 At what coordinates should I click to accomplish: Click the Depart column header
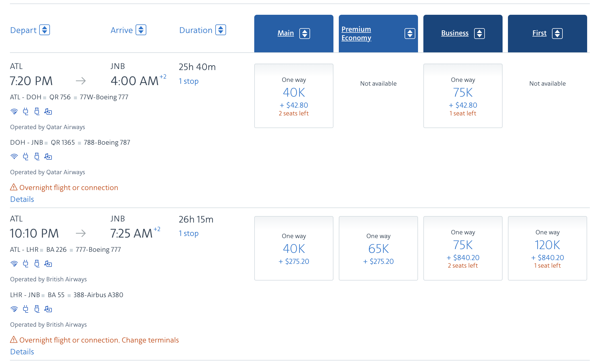pyautogui.click(x=23, y=30)
